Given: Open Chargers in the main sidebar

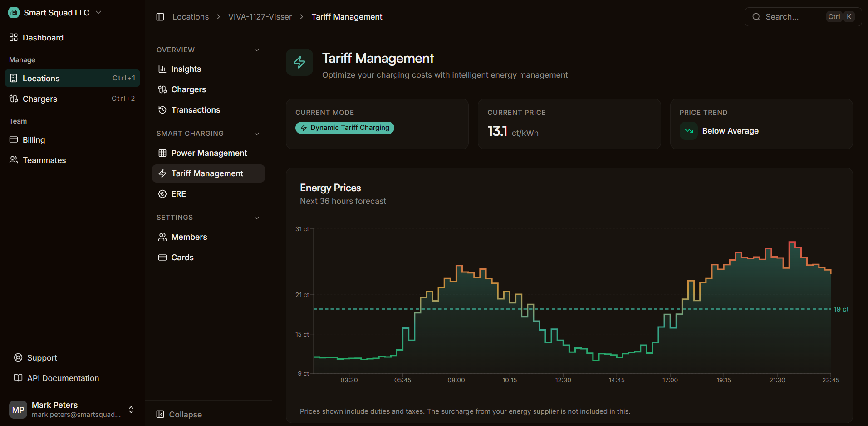Looking at the screenshot, I should [73, 99].
